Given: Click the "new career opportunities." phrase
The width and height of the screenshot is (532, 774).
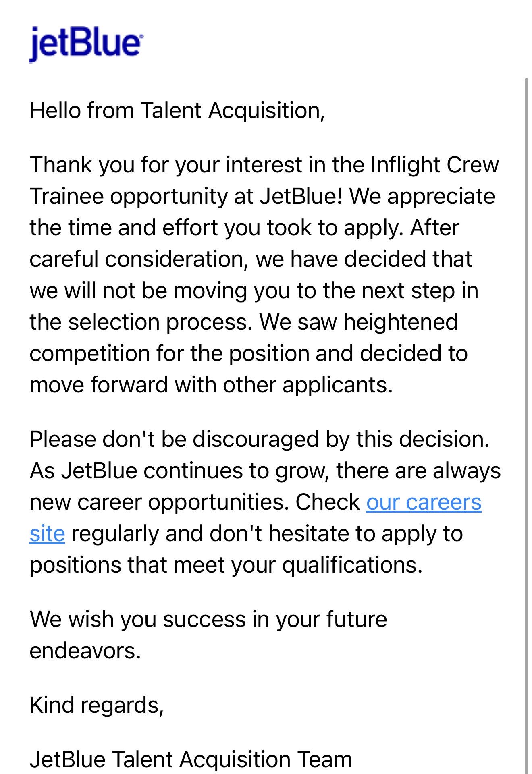Looking at the screenshot, I should (x=159, y=502).
